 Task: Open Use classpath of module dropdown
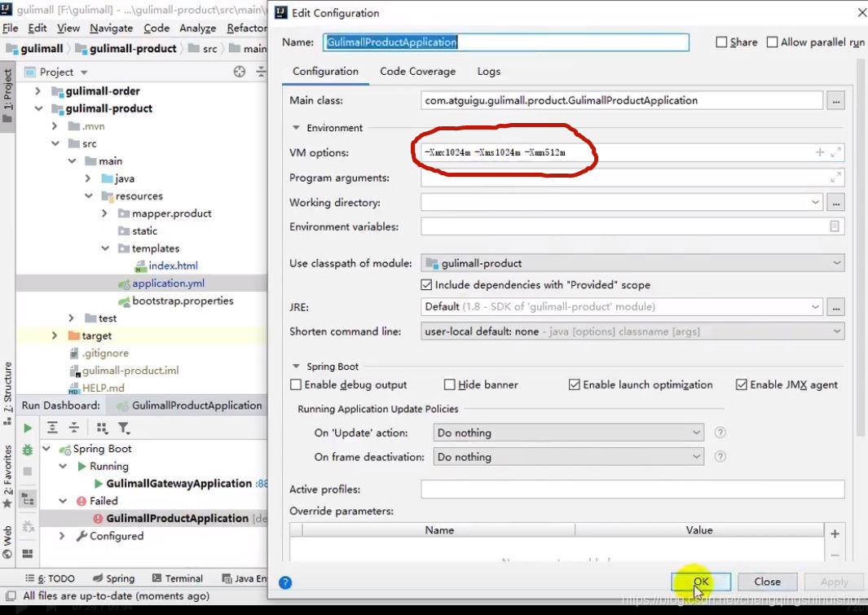point(632,263)
